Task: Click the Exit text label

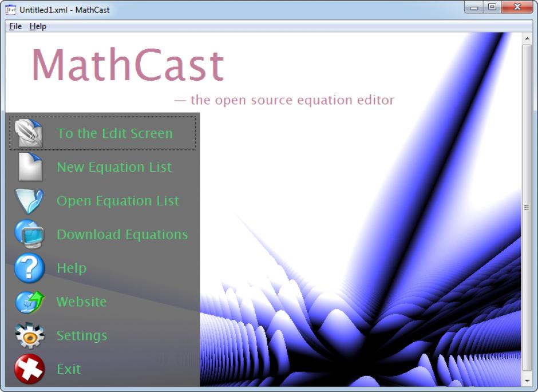Action: [69, 369]
